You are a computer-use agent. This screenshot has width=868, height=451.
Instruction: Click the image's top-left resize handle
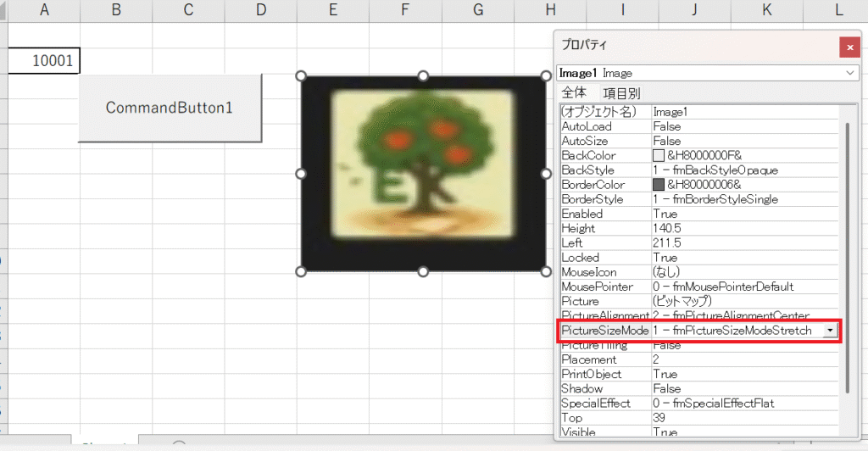[x=300, y=75]
